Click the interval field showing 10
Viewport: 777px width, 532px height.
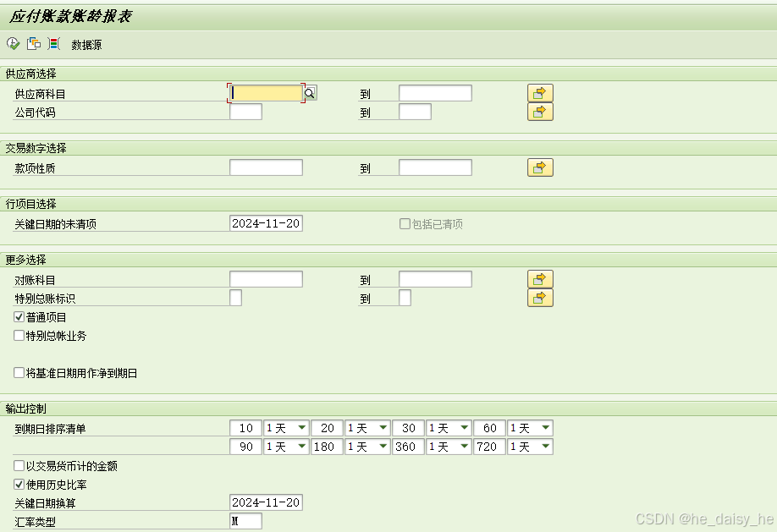coord(245,428)
